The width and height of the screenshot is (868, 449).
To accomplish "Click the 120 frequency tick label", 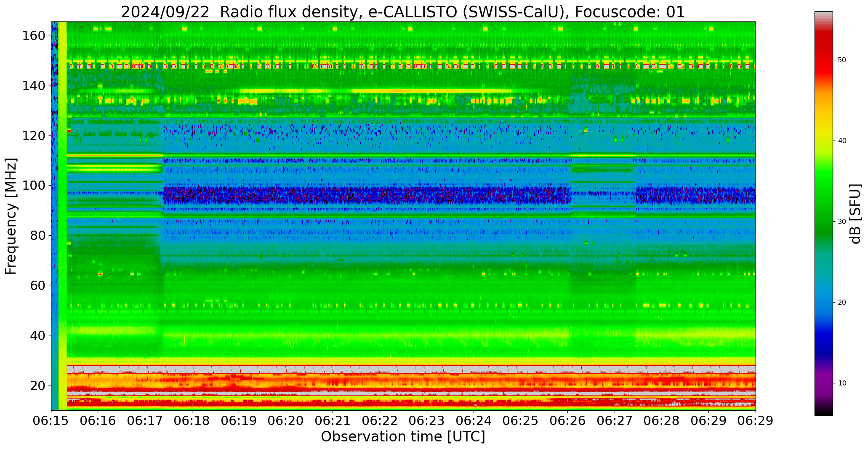I will point(34,135).
